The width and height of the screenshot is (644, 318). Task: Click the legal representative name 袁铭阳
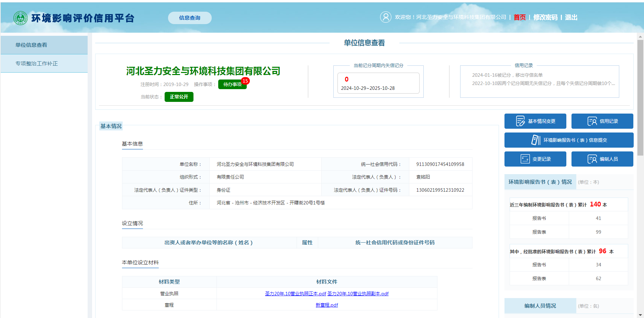pos(423,177)
